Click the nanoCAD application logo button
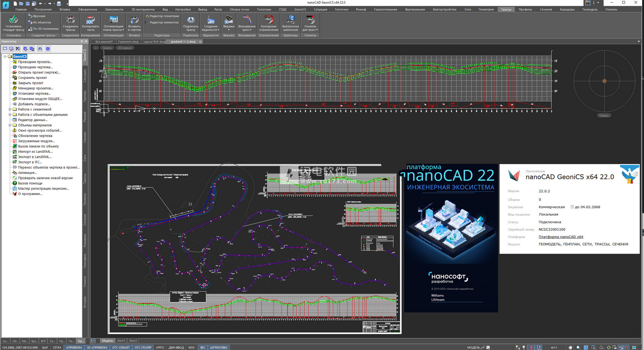Viewport: 644px width, 350px height. click(x=6, y=5)
